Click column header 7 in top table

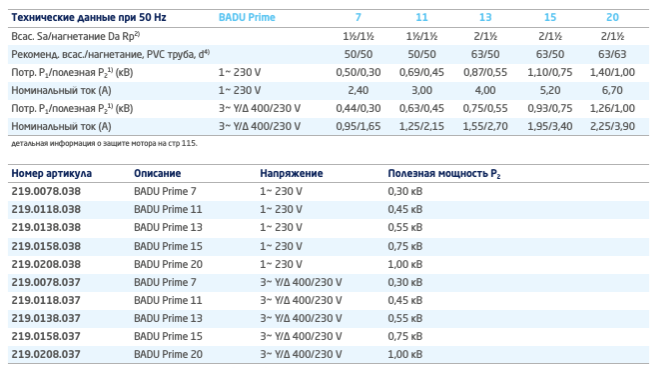coord(358,17)
